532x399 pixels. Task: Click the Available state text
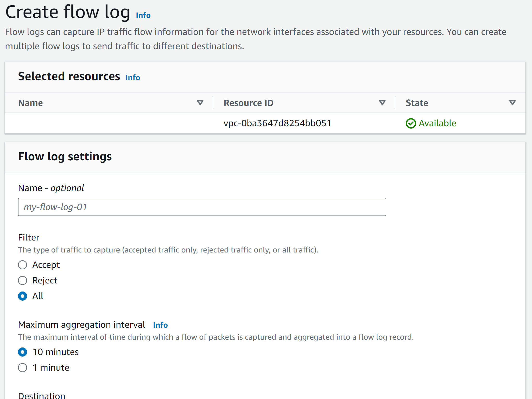(437, 123)
